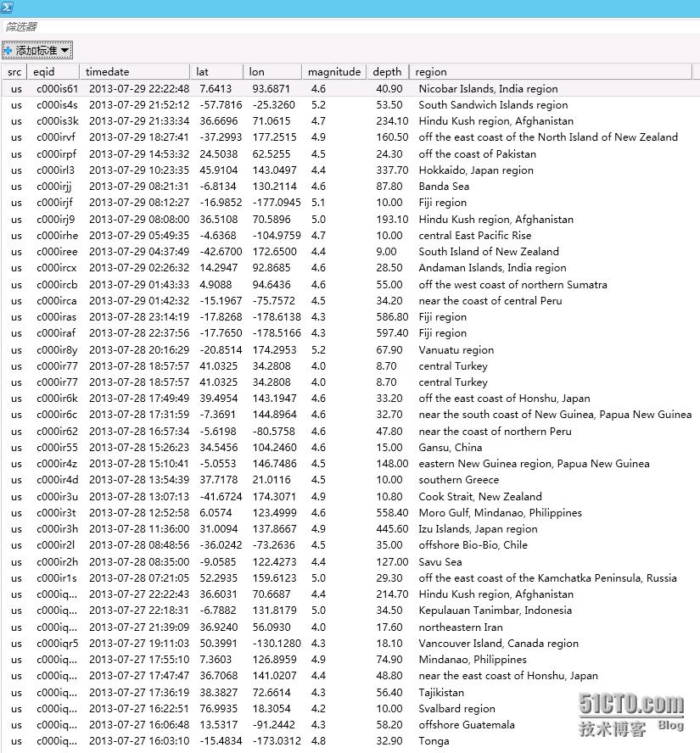
Task: Sort by the depth column header
Action: coord(387,72)
